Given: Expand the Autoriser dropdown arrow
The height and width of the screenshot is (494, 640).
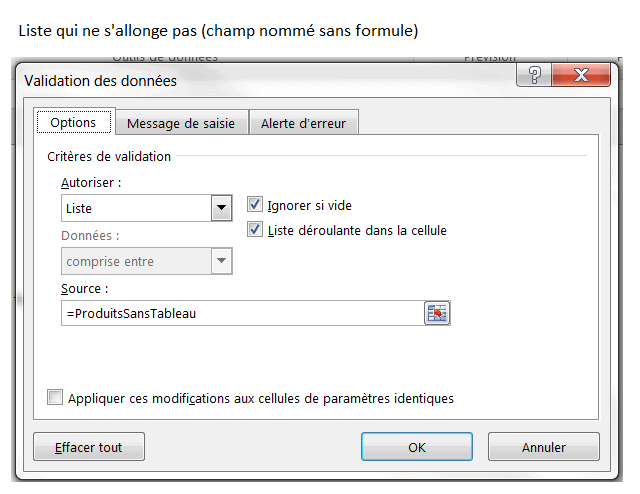Looking at the screenshot, I should point(221,208).
